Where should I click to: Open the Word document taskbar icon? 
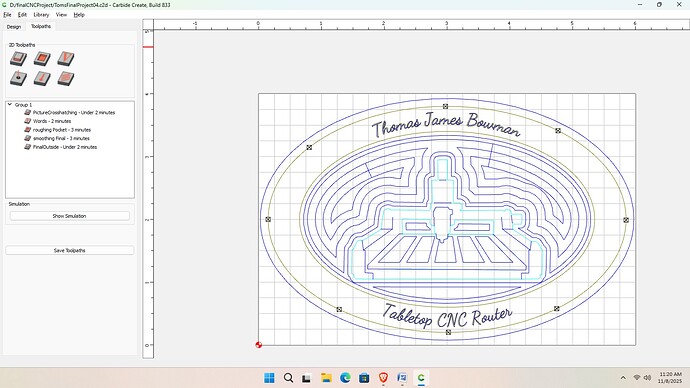(x=402, y=377)
